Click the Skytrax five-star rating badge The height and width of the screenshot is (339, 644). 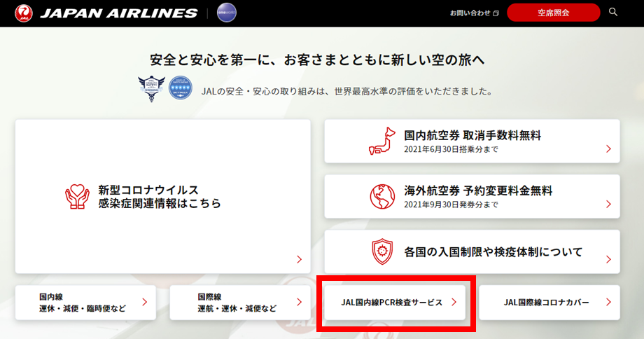[x=181, y=88]
